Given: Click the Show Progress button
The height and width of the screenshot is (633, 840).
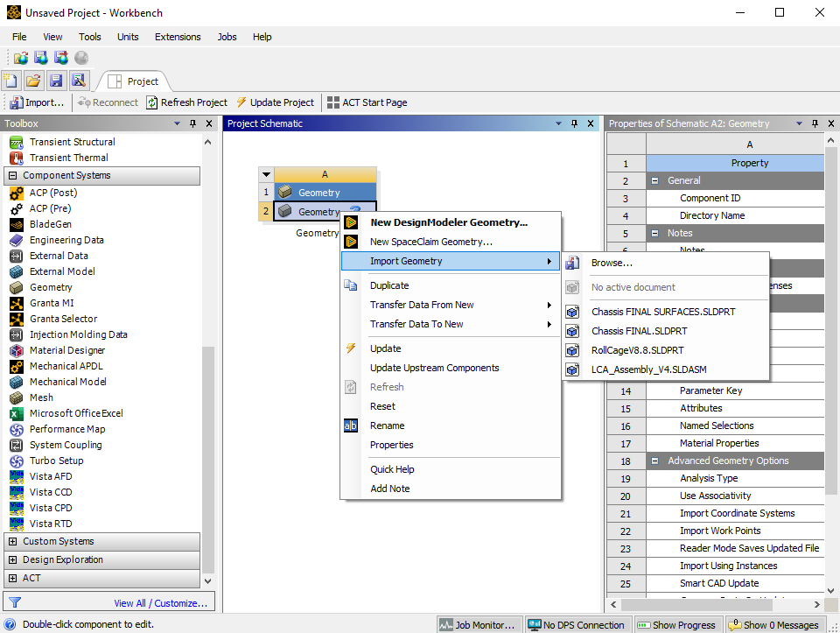Looking at the screenshot, I should pos(677,625).
